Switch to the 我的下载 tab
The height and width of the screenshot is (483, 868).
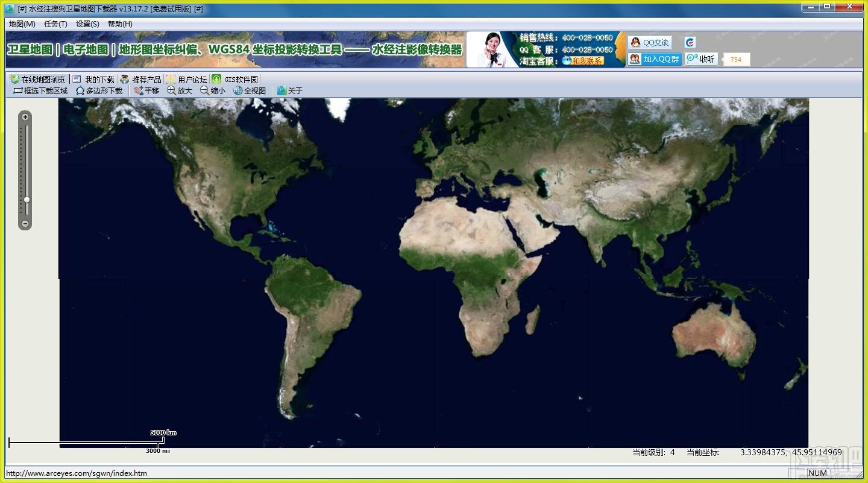93,79
